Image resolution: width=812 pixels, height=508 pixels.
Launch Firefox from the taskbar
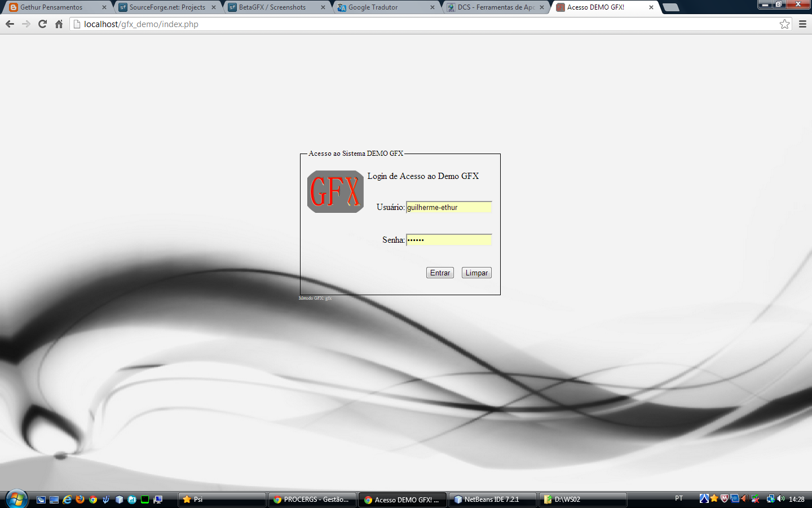coord(80,500)
